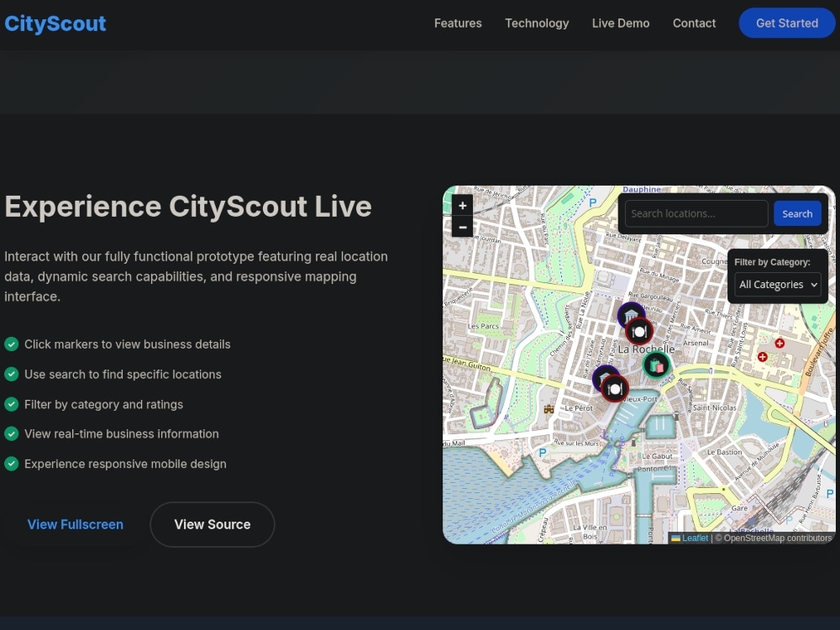This screenshot has width=840, height=630.
Task: Click 'Click markers to view business details'
Action: pyautogui.click(x=128, y=344)
